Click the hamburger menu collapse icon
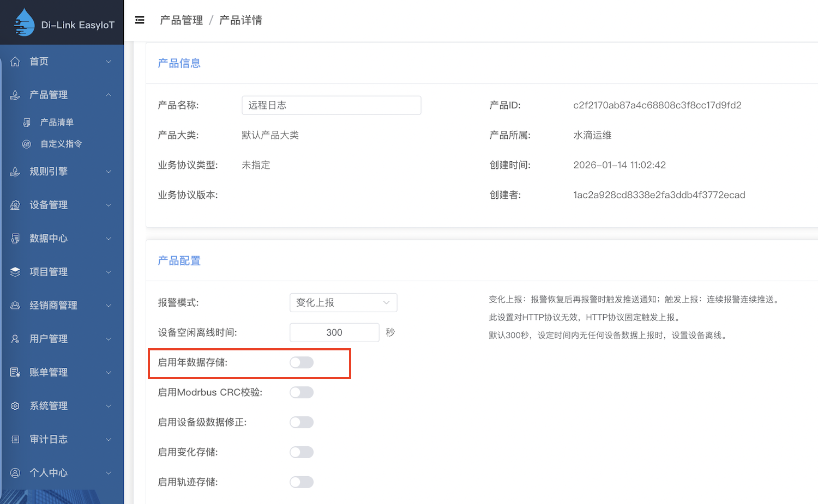Screen dimensions: 818x504 click(140, 20)
